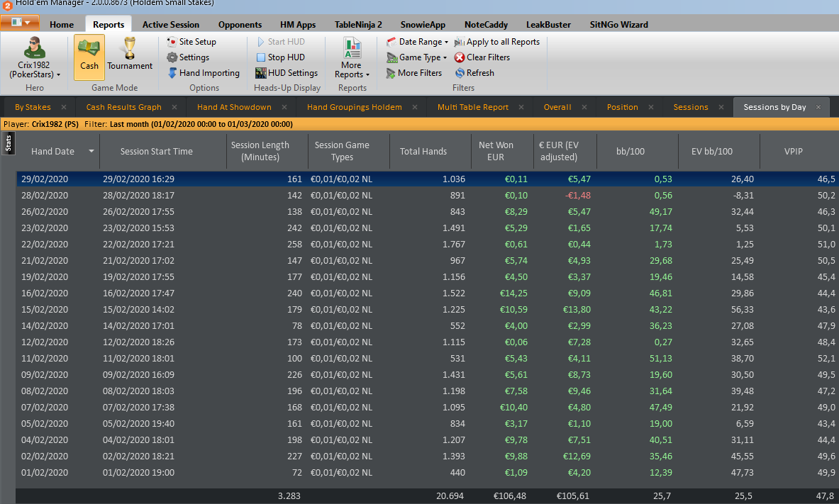
Task: Open Date Range filter dropdown
Action: point(417,42)
